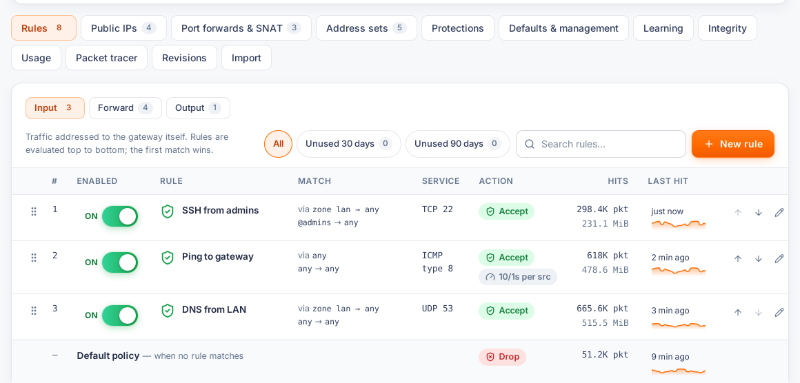The width and height of the screenshot is (800, 383).
Task: Click Accept badge on DNS from LAN
Action: click(x=506, y=311)
